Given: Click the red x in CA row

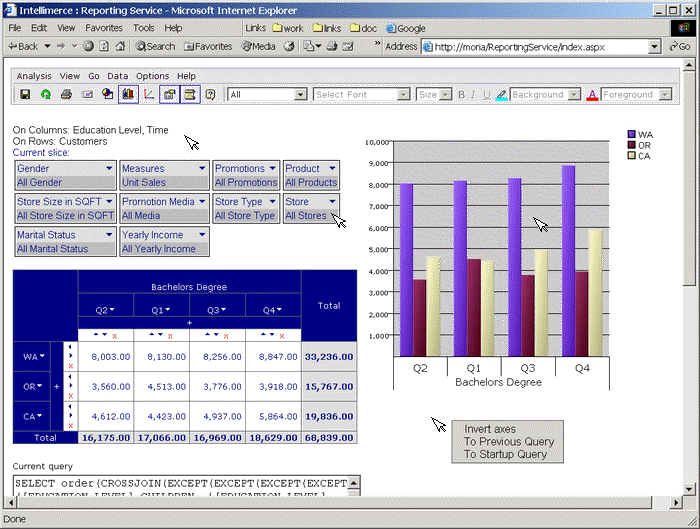Looking at the screenshot, I should coord(71,426).
